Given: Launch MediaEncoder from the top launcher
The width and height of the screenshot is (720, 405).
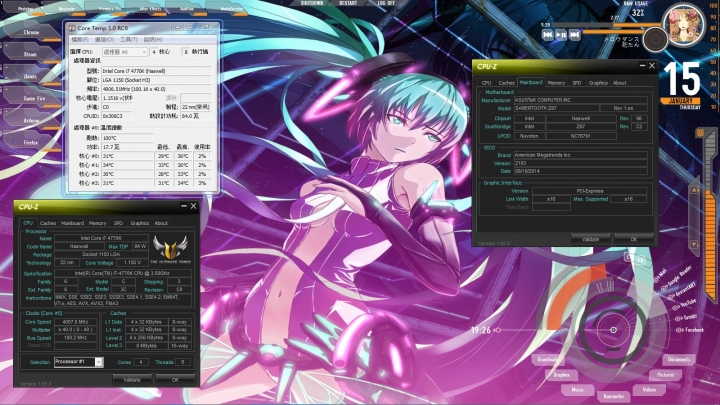Looking at the screenshot, I should [232, 9].
